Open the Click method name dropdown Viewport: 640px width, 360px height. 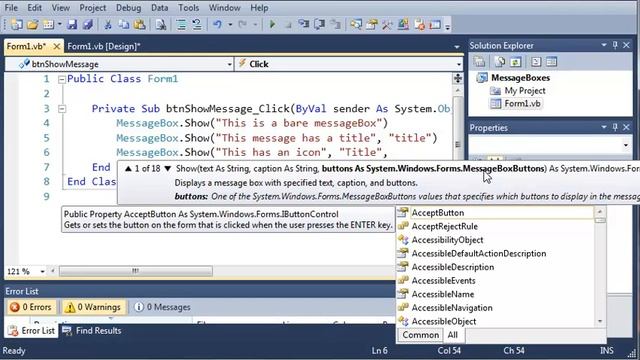(x=459, y=64)
